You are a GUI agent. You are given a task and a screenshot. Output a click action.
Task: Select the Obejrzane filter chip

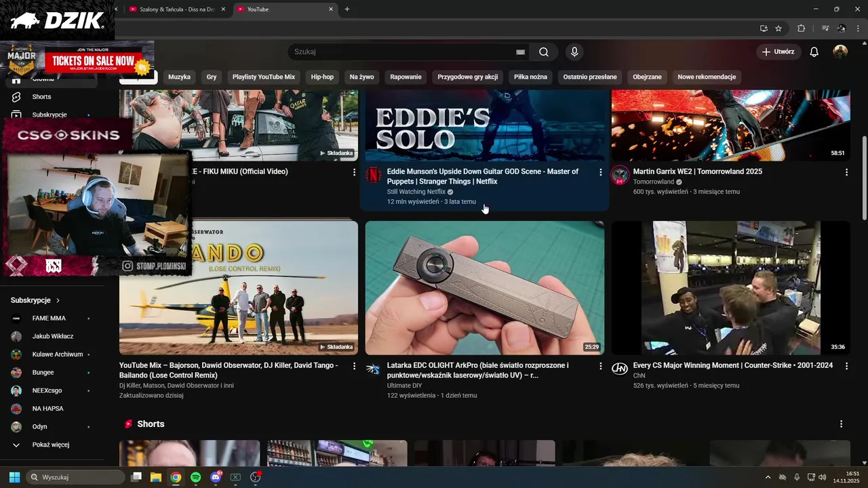pyautogui.click(x=647, y=77)
